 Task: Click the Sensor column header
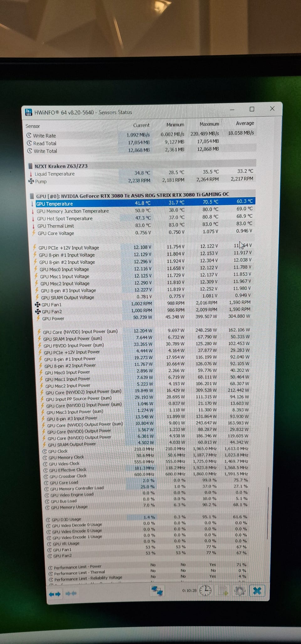pos(33,126)
